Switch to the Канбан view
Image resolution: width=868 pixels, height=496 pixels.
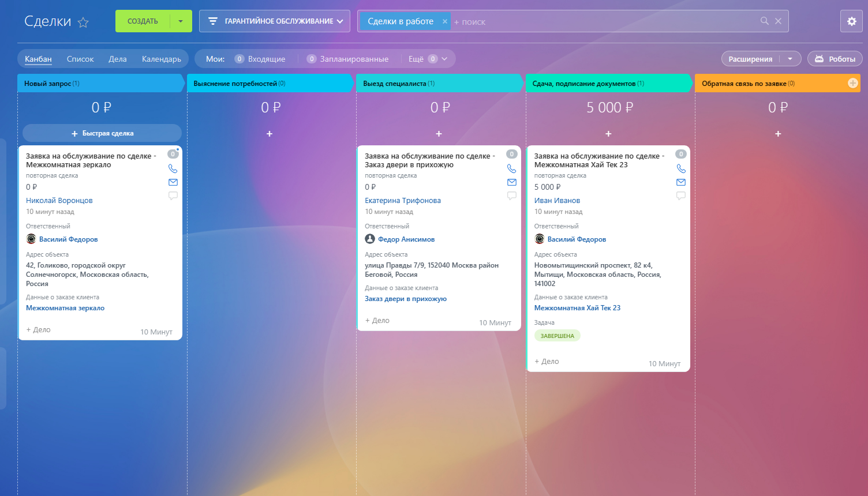click(38, 59)
